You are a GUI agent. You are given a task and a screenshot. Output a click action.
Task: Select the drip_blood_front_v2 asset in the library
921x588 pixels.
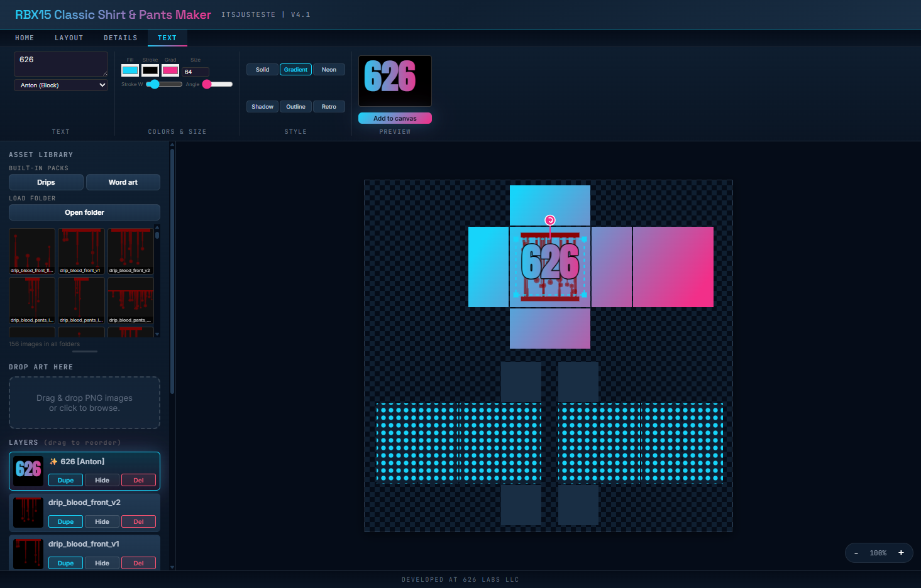[131, 251]
